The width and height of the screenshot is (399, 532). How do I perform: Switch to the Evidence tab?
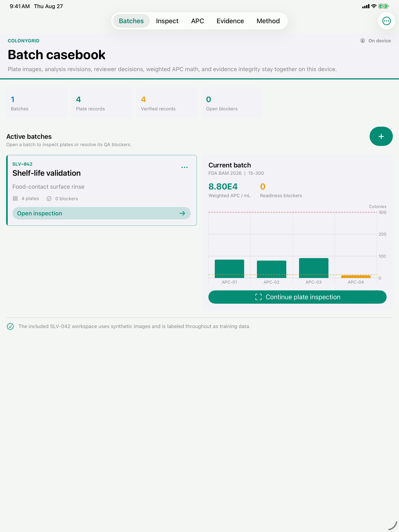click(230, 21)
